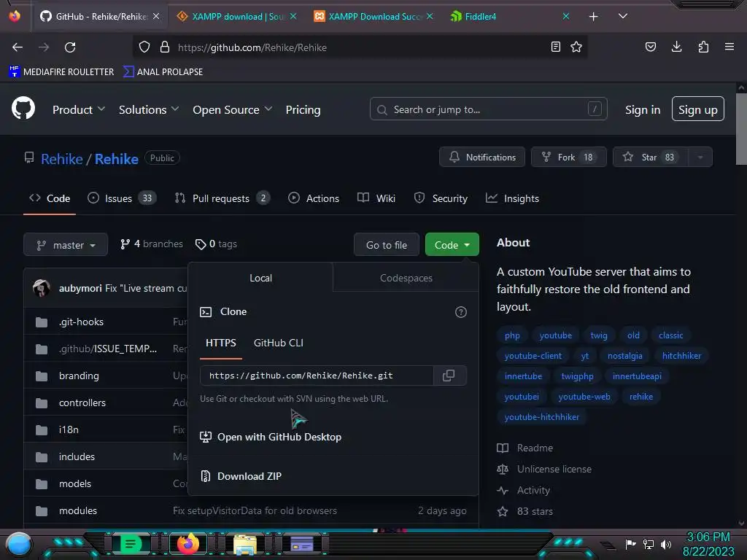Open Firefox extensions puzzle icon

click(x=703, y=47)
